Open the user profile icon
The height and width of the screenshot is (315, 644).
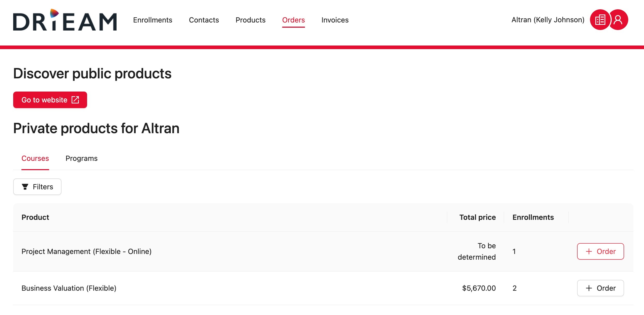pyautogui.click(x=618, y=20)
